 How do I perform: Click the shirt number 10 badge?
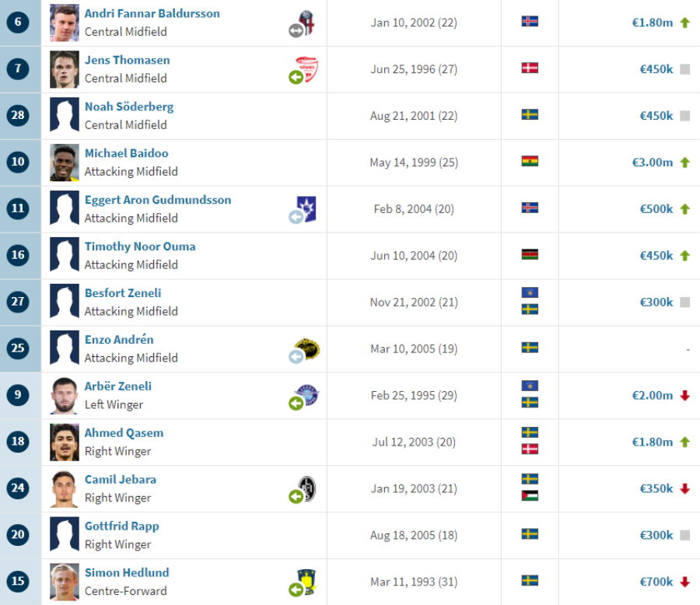18,162
